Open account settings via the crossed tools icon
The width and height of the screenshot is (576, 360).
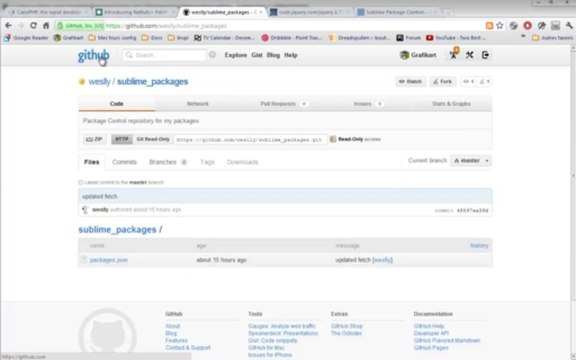[469, 55]
